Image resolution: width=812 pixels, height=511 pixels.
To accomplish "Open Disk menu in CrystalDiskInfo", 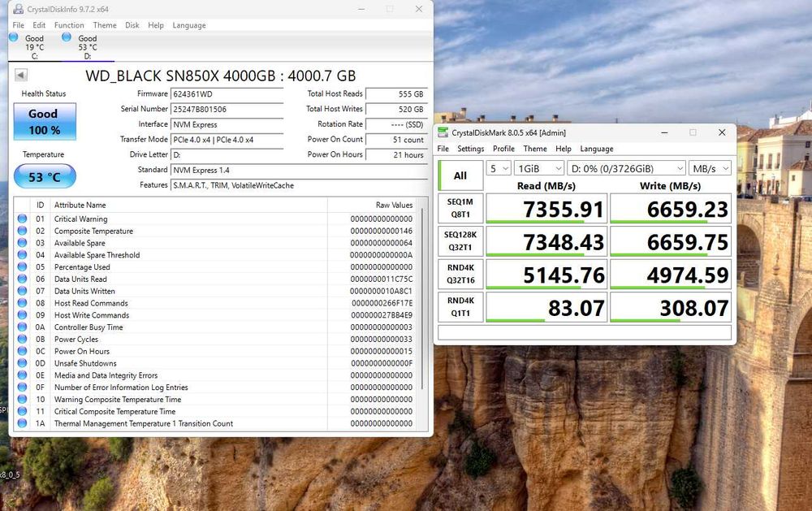I will click(x=132, y=25).
